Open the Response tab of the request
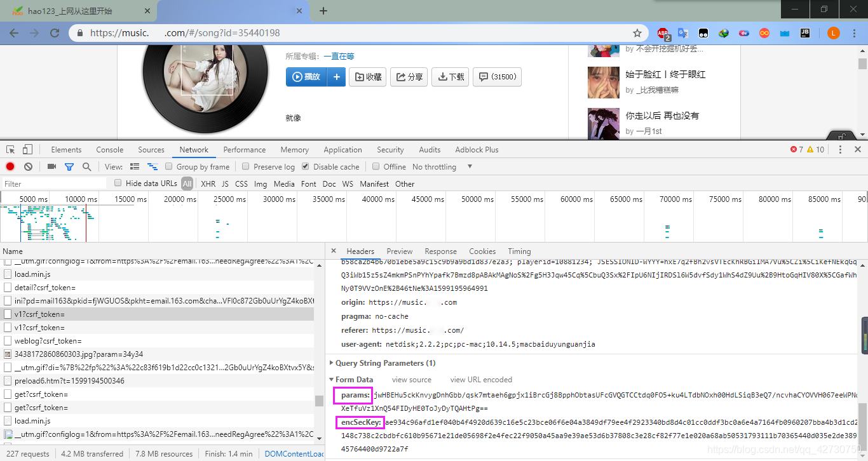This screenshot has width=868, height=461. click(x=441, y=251)
